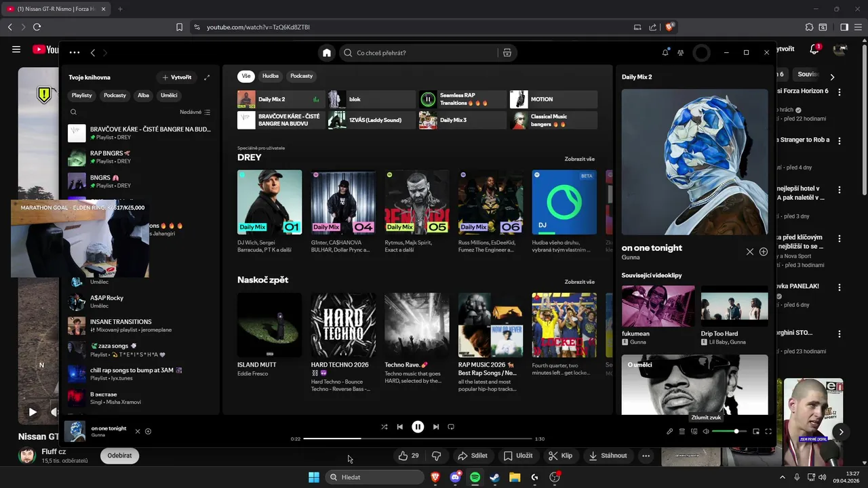868x488 pixels.
Task: Share video with Sdílet button
Action: click(x=473, y=456)
